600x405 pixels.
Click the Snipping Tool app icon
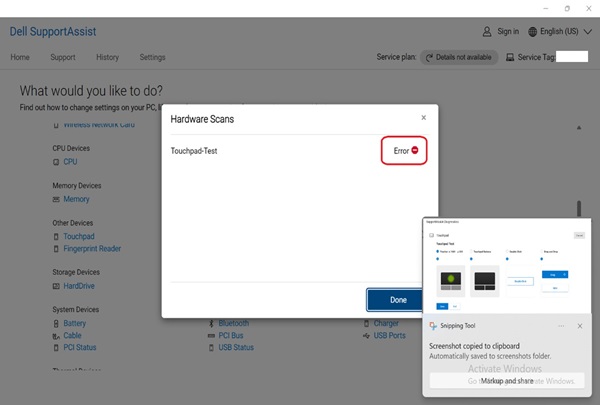click(x=433, y=326)
